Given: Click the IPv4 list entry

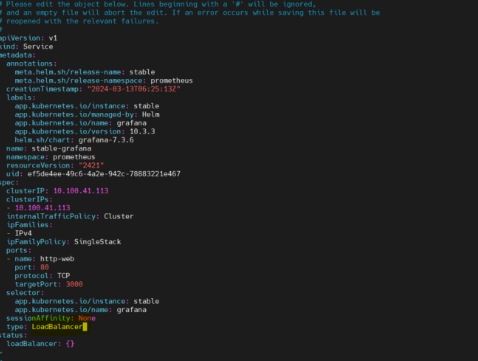Looking at the screenshot, I should point(23,233).
